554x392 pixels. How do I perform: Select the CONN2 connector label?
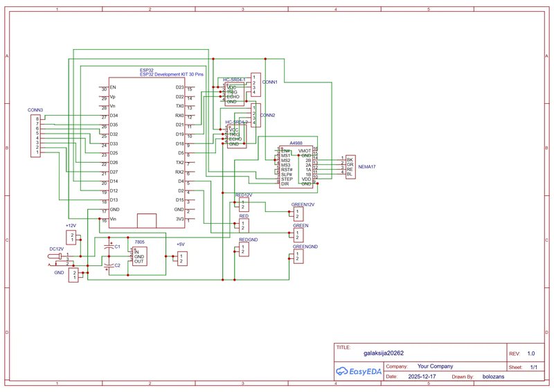267,115
